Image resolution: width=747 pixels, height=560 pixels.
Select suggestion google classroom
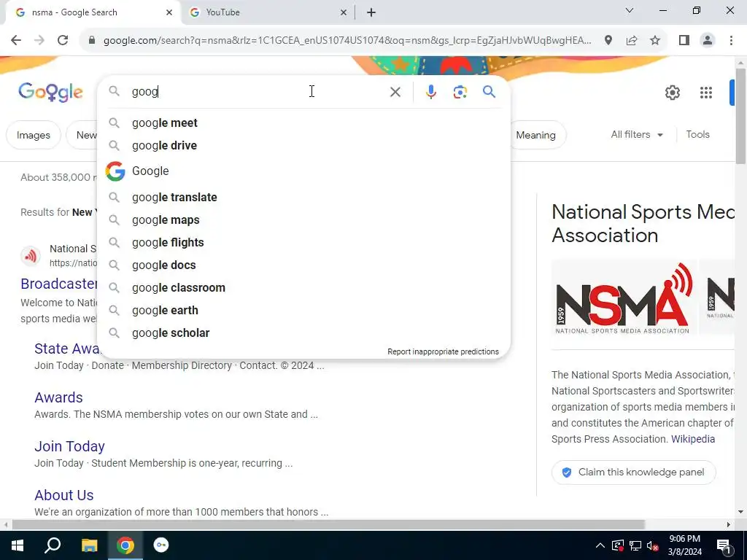[x=303, y=287]
